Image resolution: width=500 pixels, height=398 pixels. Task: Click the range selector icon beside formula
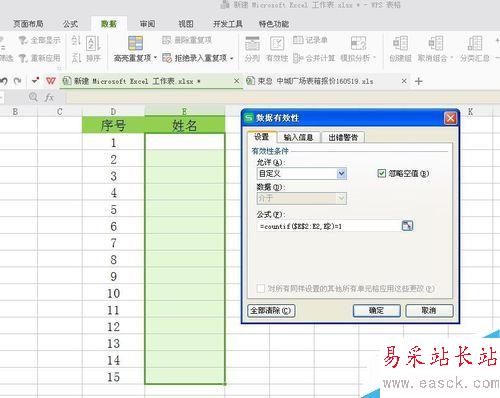[x=407, y=226]
